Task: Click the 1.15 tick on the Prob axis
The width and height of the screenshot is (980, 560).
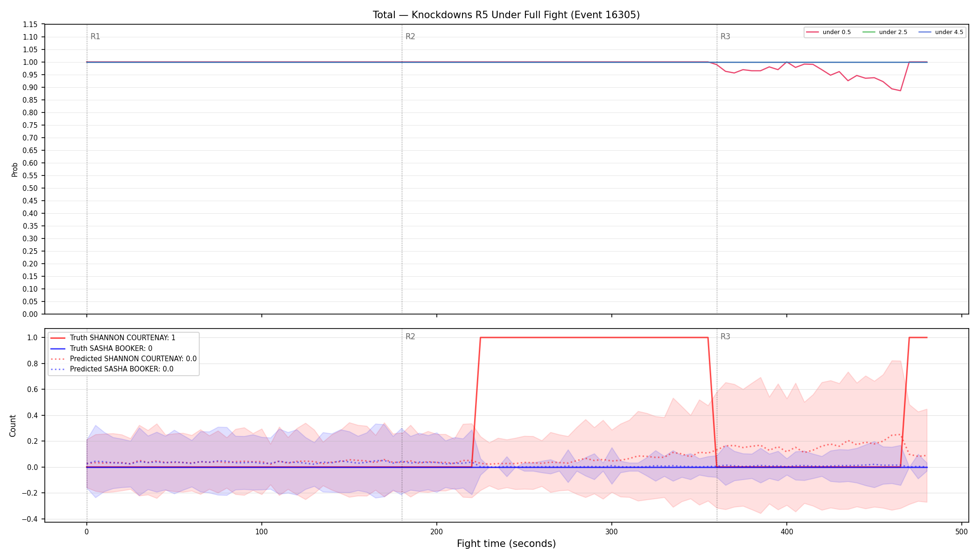Action: (30, 24)
